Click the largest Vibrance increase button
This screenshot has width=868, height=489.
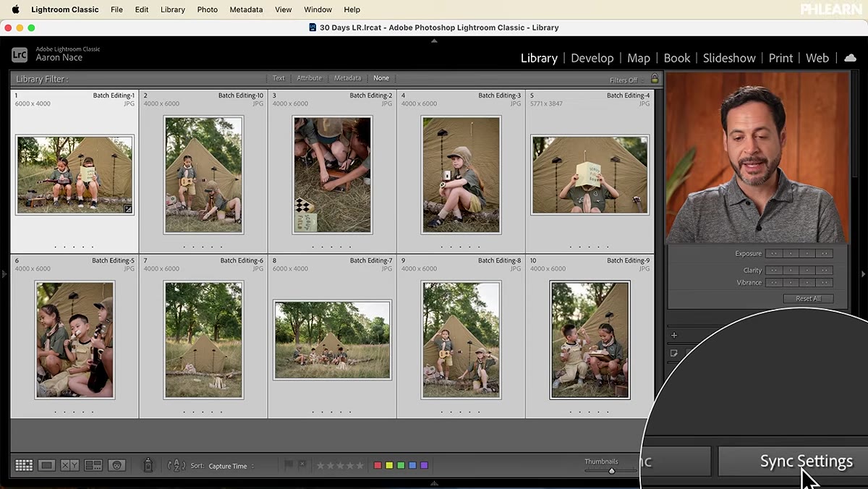click(x=825, y=283)
